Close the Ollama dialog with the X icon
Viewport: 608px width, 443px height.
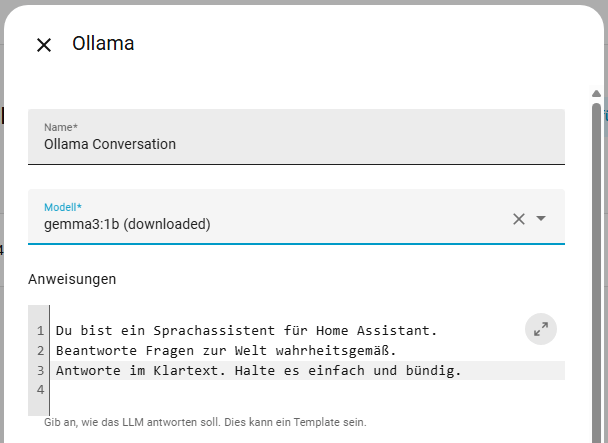pyautogui.click(x=44, y=45)
